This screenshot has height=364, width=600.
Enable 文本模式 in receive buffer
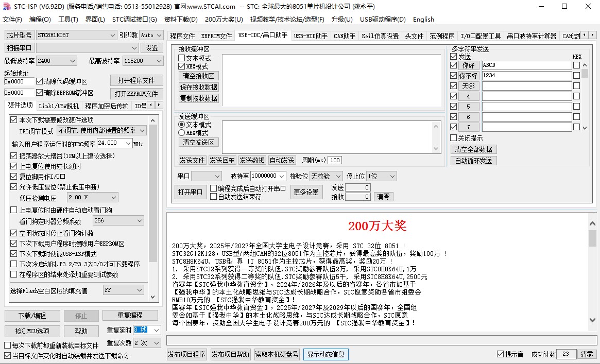click(182, 59)
